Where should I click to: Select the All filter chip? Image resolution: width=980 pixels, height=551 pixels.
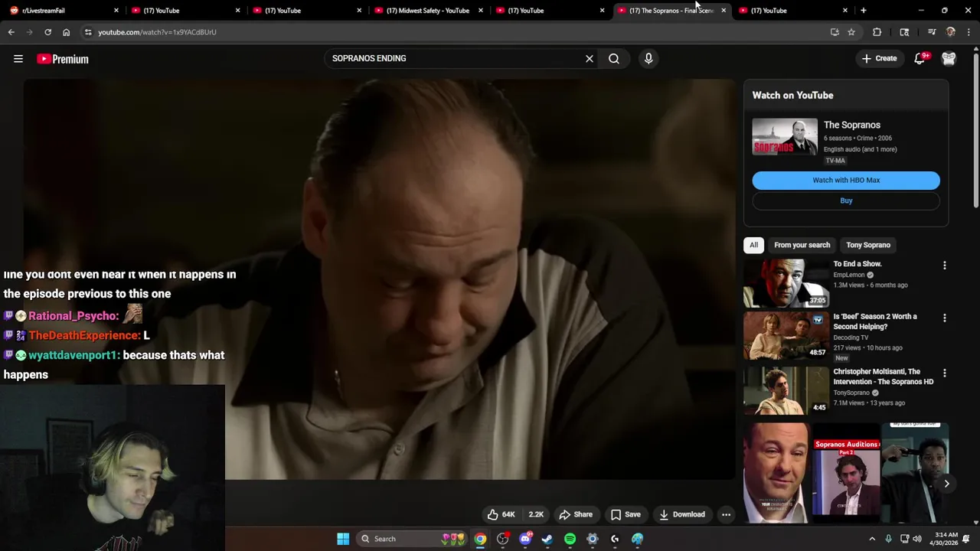click(x=753, y=245)
